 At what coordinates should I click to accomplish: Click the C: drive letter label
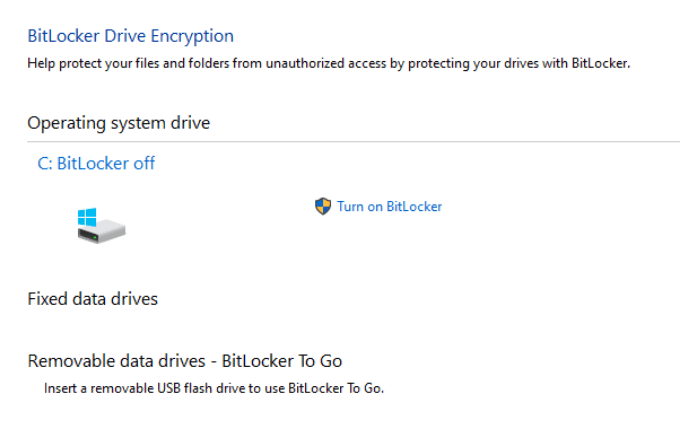45,163
